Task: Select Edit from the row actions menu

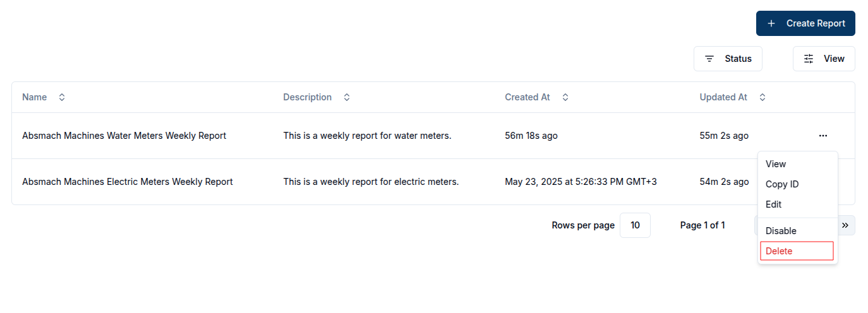Action: (773, 204)
